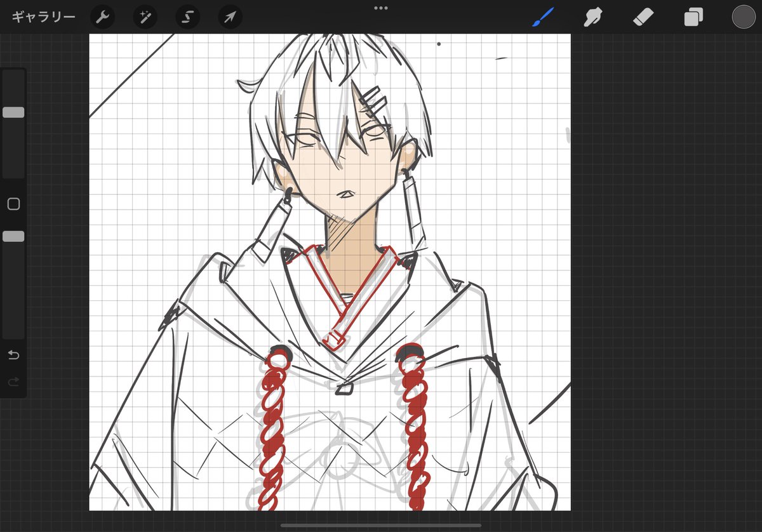This screenshot has width=762, height=532.
Task: Open the color picker circle
Action: 744,17
